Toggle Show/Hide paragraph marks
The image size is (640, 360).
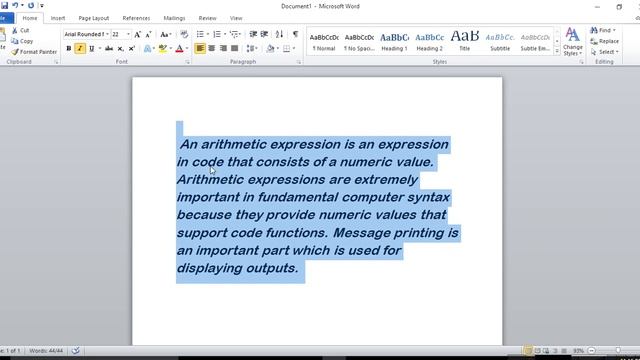(296, 34)
